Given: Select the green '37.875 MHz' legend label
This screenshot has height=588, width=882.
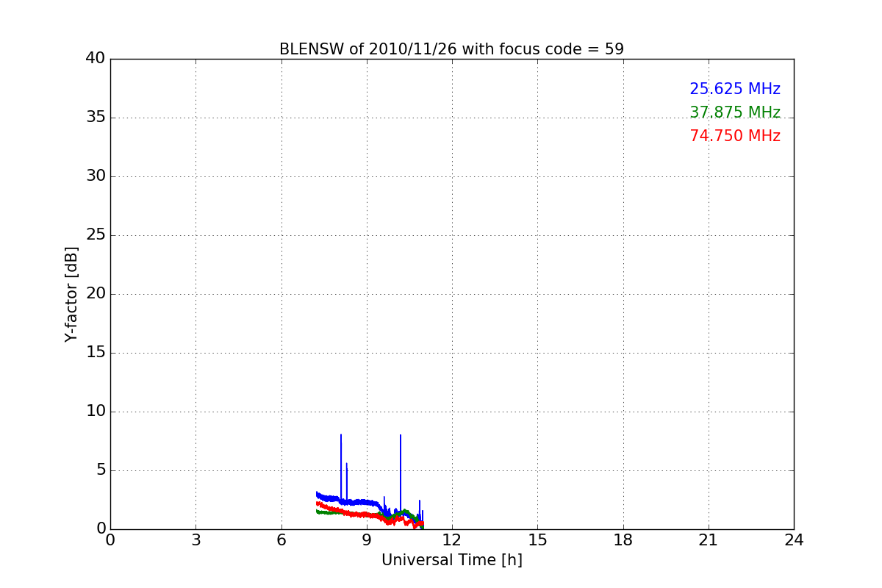Looking at the screenshot, I should point(735,112).
